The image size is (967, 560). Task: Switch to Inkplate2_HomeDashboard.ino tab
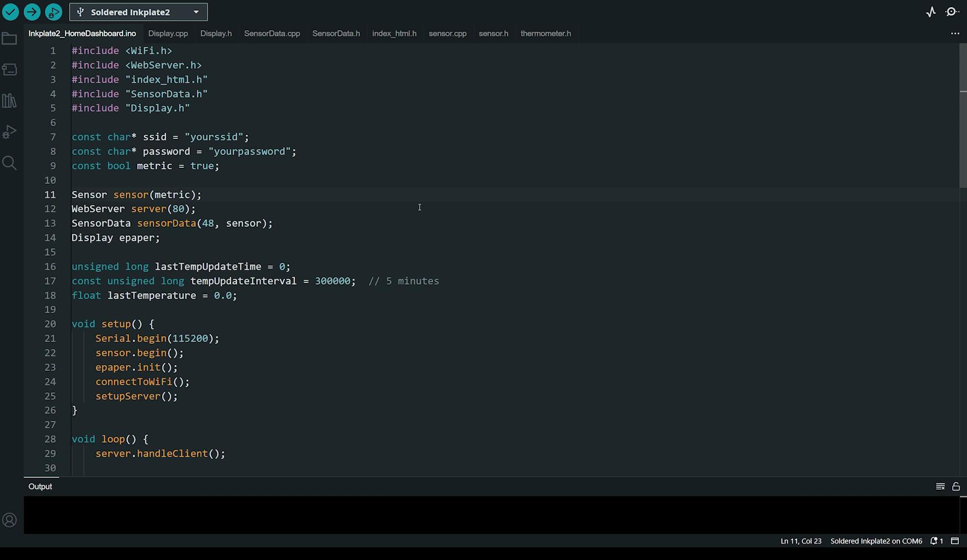pyautogui.click(x=82, y=33)
